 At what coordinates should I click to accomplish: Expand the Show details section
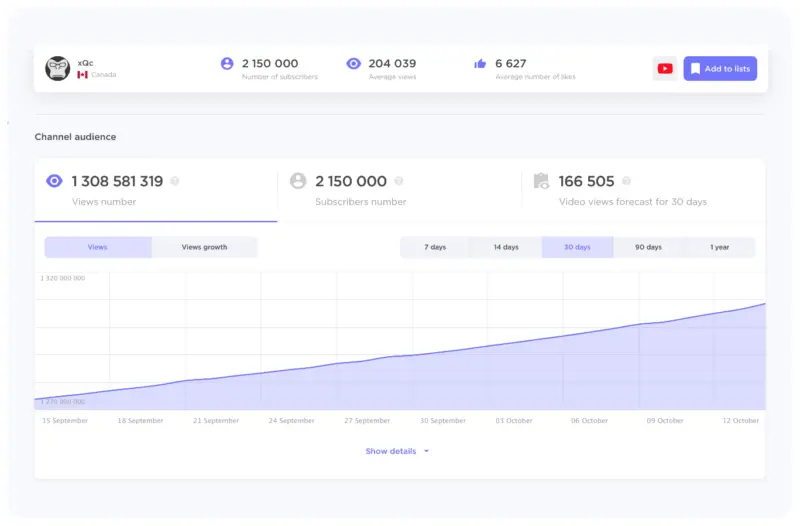[391, 451]
